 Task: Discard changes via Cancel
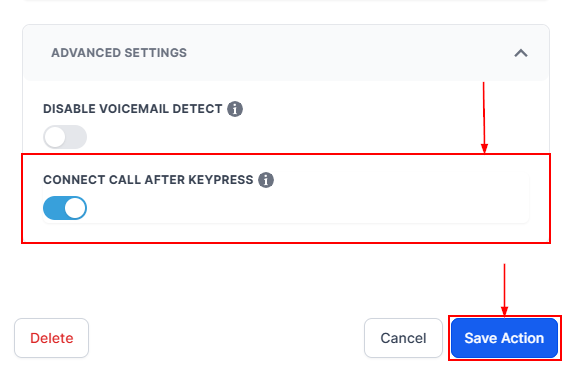(x=403, y=338)
